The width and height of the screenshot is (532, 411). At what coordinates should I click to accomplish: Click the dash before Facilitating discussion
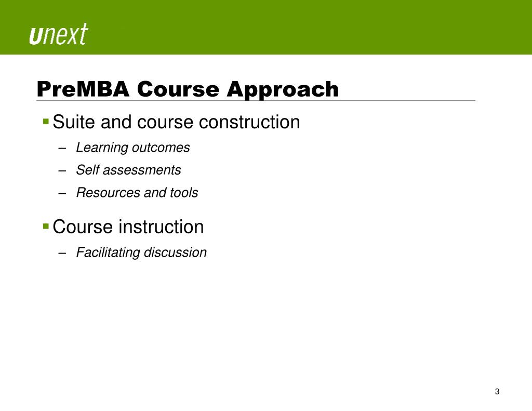[x=62, y=253]
